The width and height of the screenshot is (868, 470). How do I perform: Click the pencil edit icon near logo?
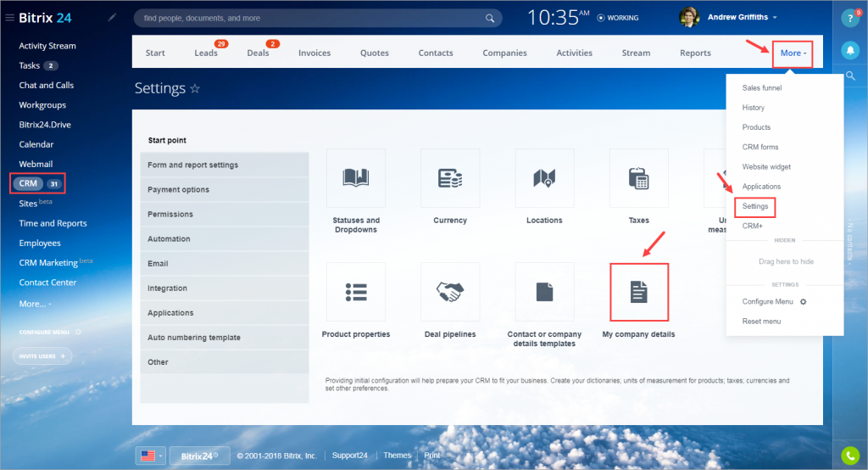tap(112, 18)
